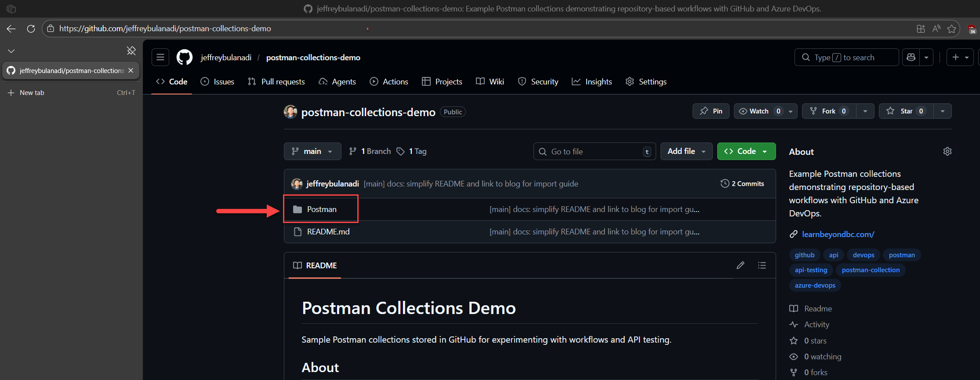Select the README tab heading

click(x=315, y=266)
